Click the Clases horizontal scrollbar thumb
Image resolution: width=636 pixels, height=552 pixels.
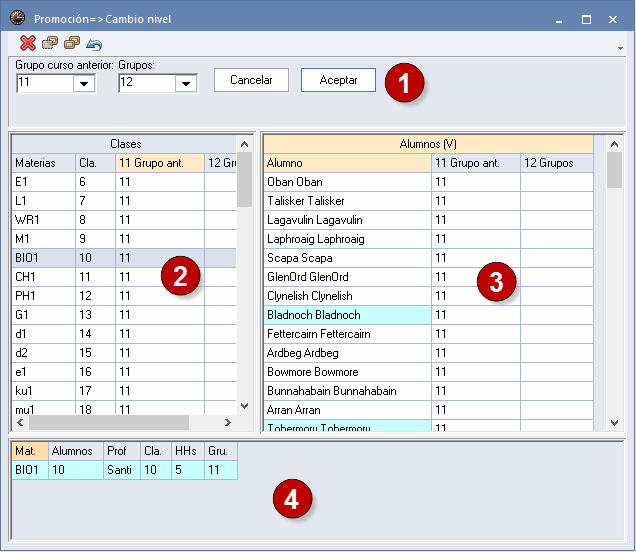109,423
